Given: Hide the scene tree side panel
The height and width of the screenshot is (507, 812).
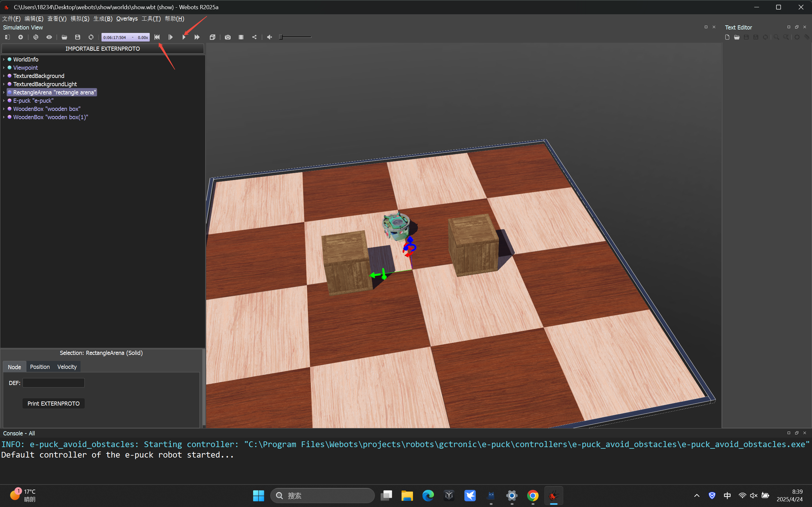Looking at the screenshot, I should [x=7, y=37].
